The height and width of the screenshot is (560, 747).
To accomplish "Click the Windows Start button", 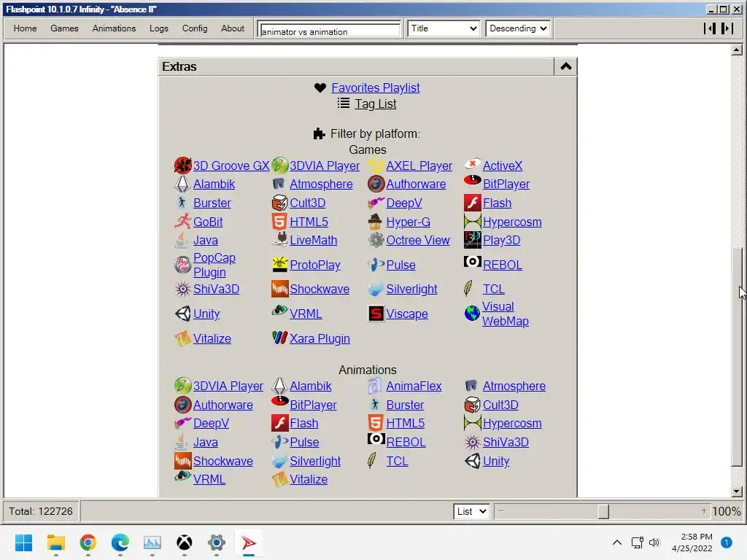I will click(x=23, y=542).
